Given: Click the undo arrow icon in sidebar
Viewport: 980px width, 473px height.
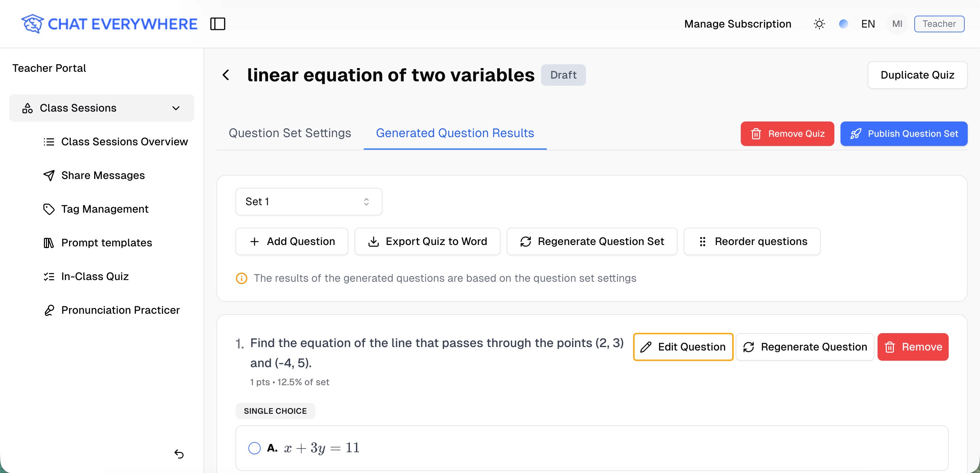Looking at the screenshot, I should pyautogui.click(x=179, y=454).
